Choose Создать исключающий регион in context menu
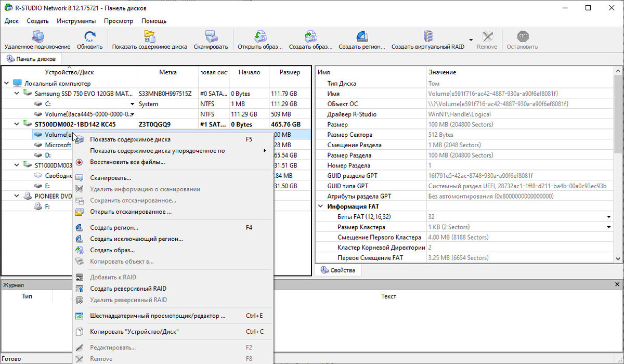 (173, 239)
